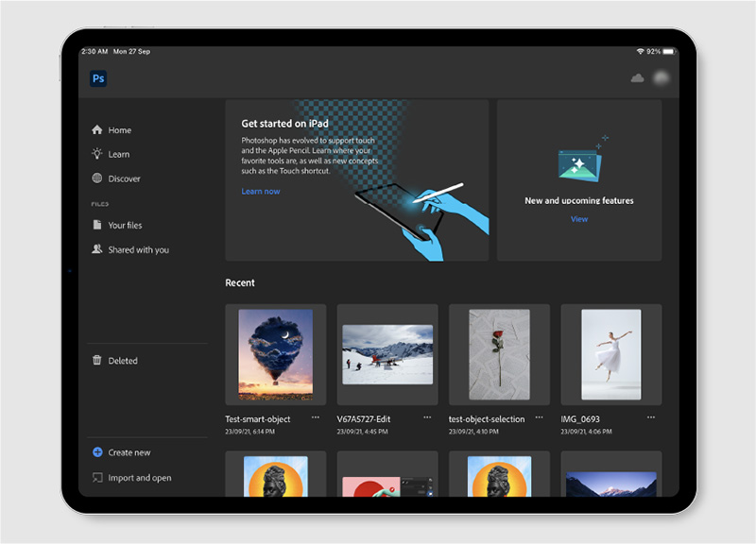Click the date 23/09/21, 4:06 PM

(586, 432)
